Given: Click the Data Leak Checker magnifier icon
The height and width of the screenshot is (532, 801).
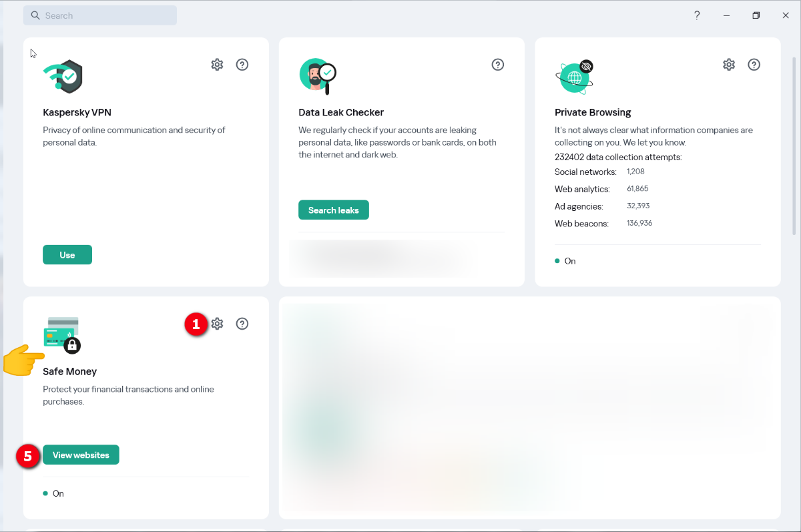Looking at the screenshot, I should click(x=318, y=76).
